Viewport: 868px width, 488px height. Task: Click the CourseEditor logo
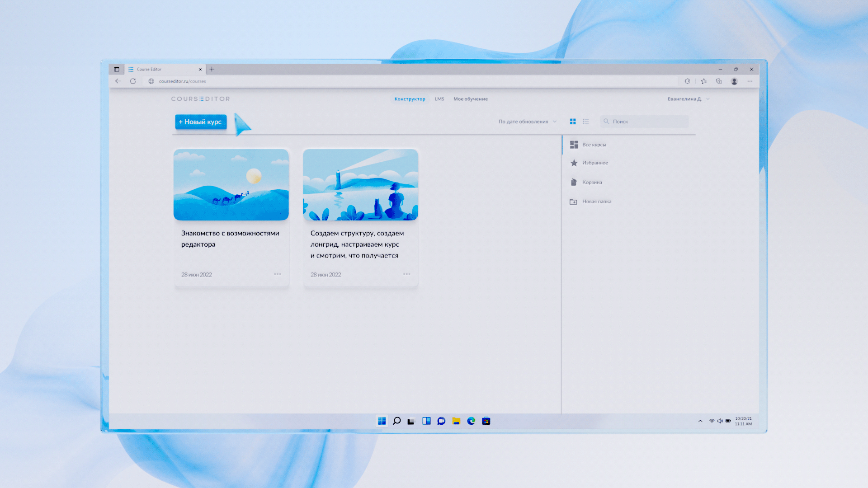(200, 99)
